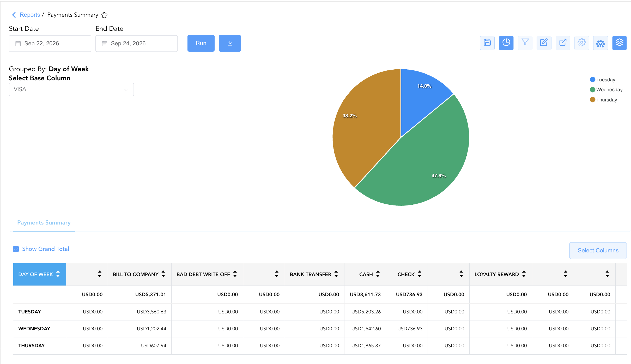The height and width of the screenshot is (364, 631).
Task: Toggle the pie chart view icon
Action: coord(506,43)
